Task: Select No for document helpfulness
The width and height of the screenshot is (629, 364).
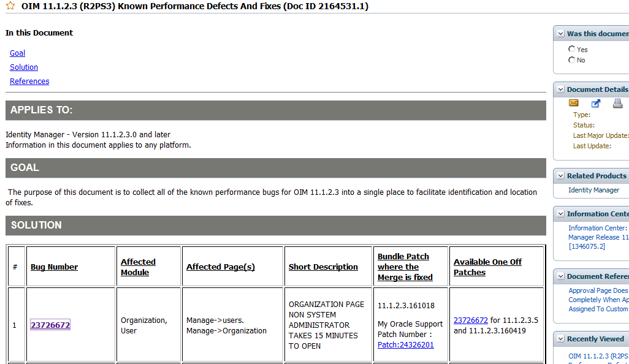Action: (571, 59)
